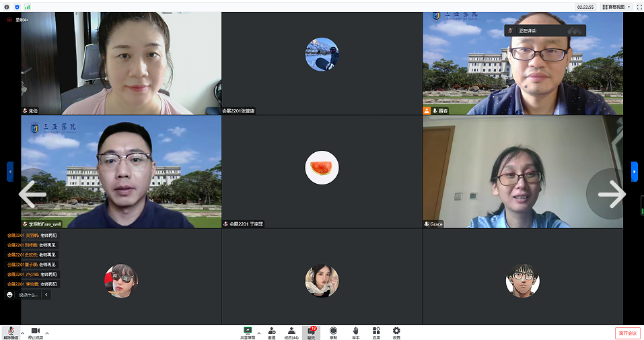
Task: Toggle fullscreen mode at top right
Action: [x=639, y=7]
